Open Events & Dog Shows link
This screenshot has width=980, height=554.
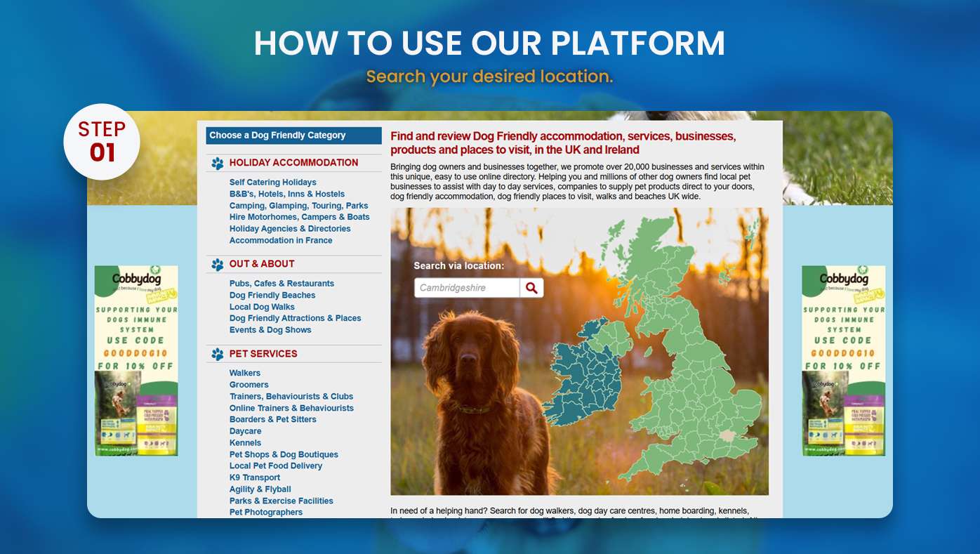pyautogui.click(x=270, y=330)
